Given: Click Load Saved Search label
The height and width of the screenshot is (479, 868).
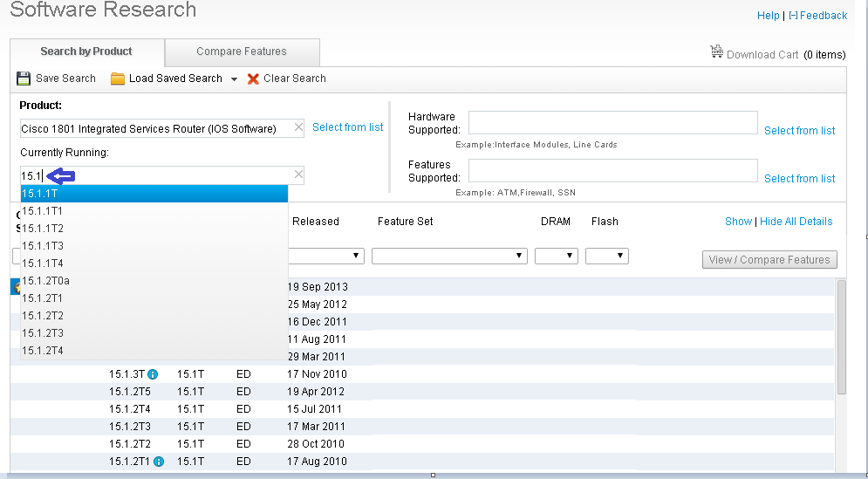Looking at the screenshot, I should pos(175,79).
